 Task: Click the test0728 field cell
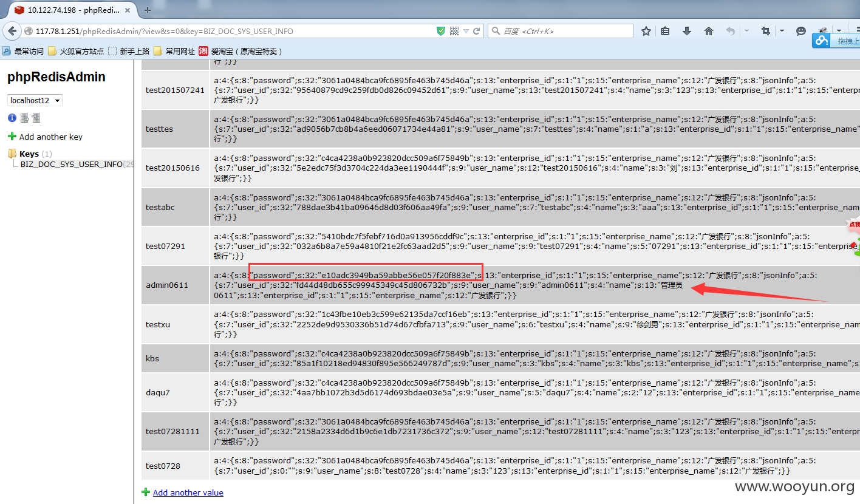pyautogui.click(x=175, y=466)
